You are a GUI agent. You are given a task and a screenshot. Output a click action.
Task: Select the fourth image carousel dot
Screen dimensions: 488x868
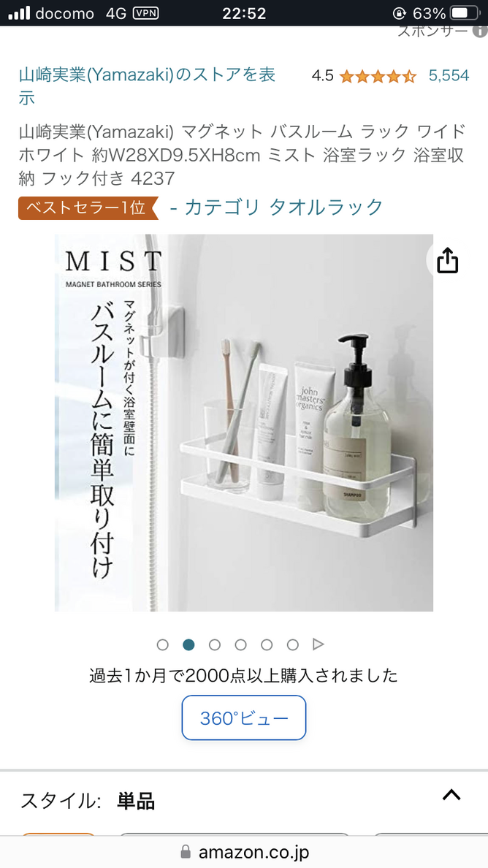(240, 644)
